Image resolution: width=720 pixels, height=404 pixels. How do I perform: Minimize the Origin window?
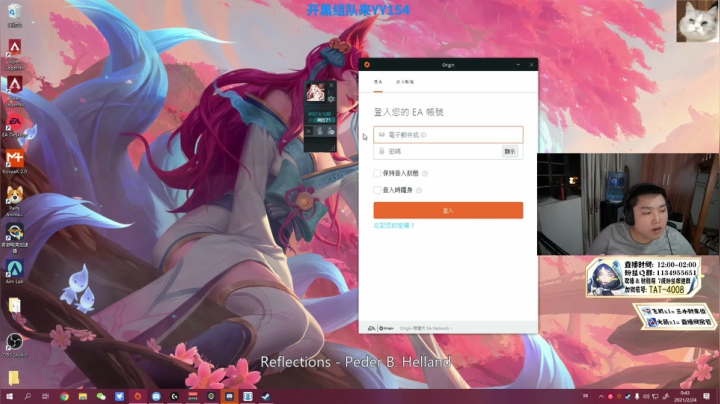(518, 65)
